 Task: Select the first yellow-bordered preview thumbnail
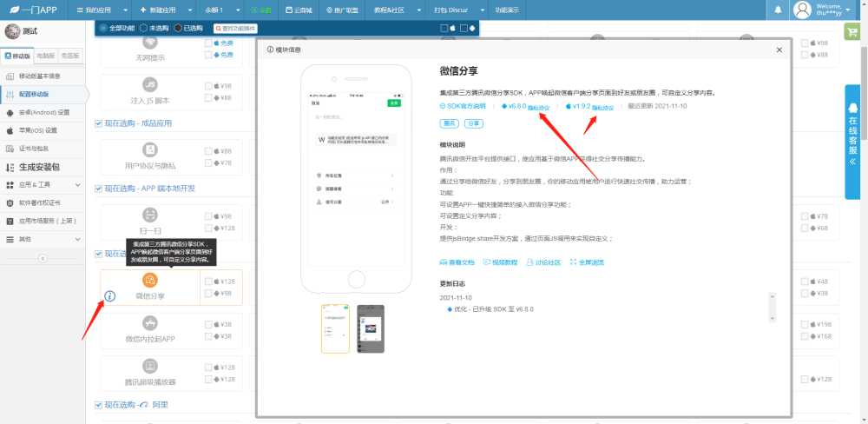click(335, 328)
